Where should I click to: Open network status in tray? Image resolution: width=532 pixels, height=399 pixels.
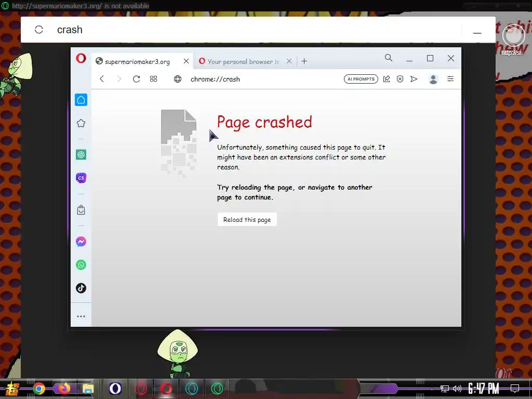[x=445, y=389]
